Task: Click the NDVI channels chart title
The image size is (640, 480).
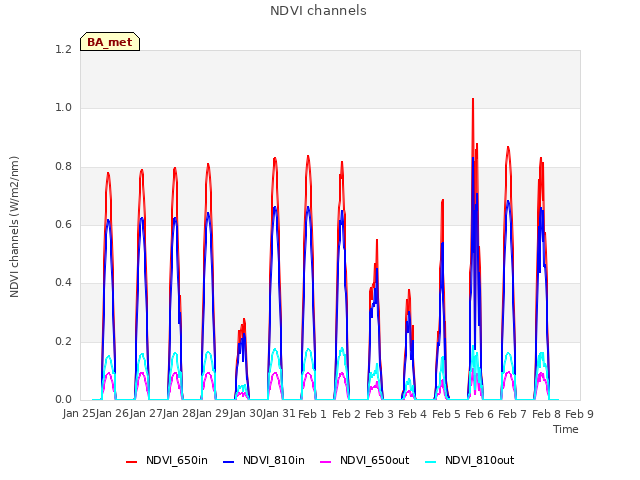Action: pos(318,10)
